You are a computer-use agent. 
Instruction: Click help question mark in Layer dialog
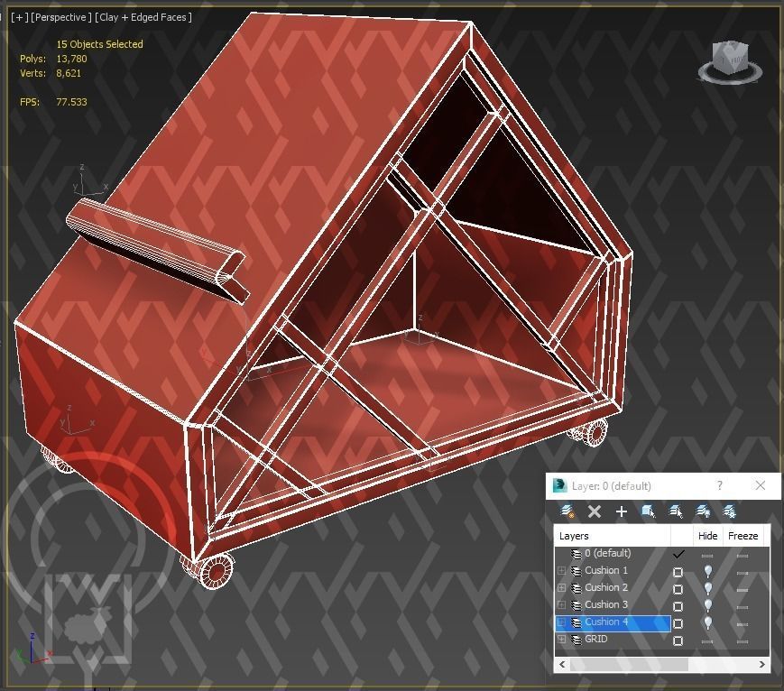coord(720,485)
